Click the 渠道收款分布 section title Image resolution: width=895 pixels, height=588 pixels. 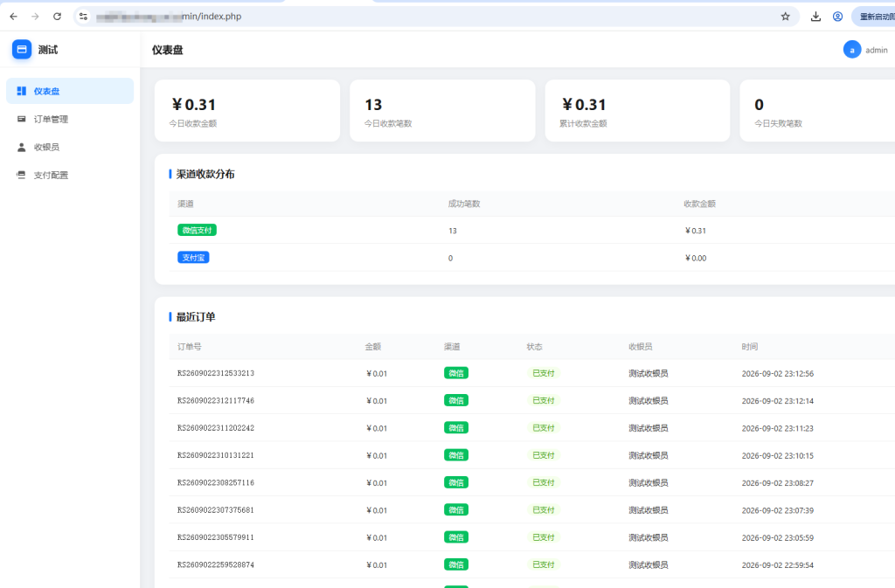click(x=205, y=175)
